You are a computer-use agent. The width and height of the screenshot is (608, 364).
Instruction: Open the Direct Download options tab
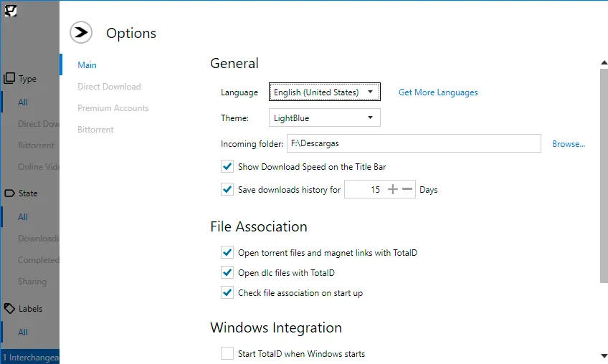[109, 87]
